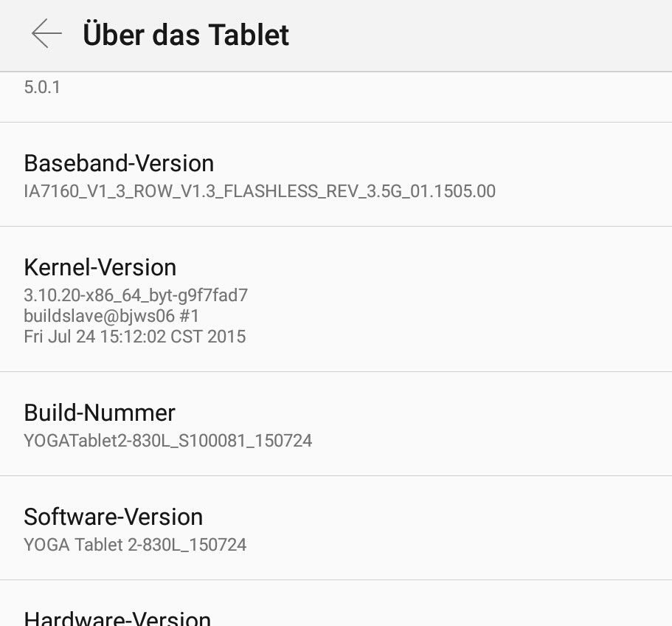Tap the back arrow in the header
The image size is (672, 626).
pyautogui.click(x=46, y=33)
